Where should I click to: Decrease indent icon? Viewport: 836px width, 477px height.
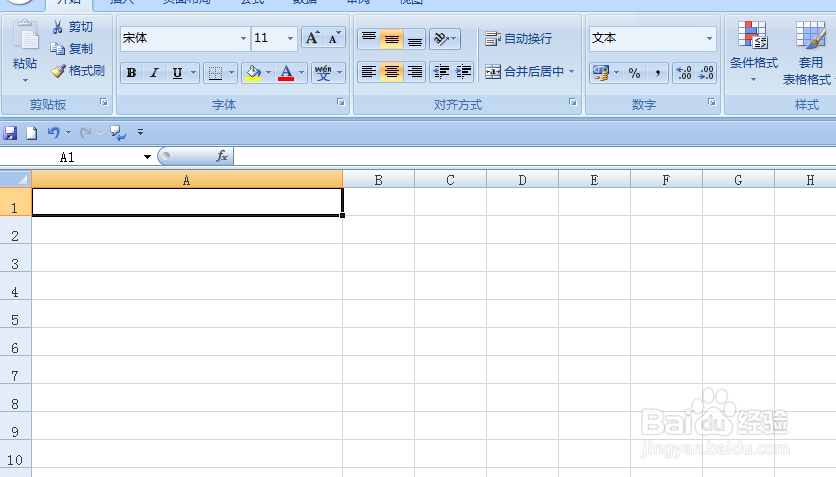pyautogui.click(x=441, y=72)
